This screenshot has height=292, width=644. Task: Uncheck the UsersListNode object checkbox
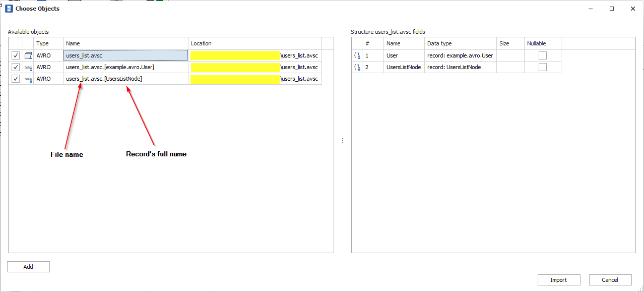[16, 79]
